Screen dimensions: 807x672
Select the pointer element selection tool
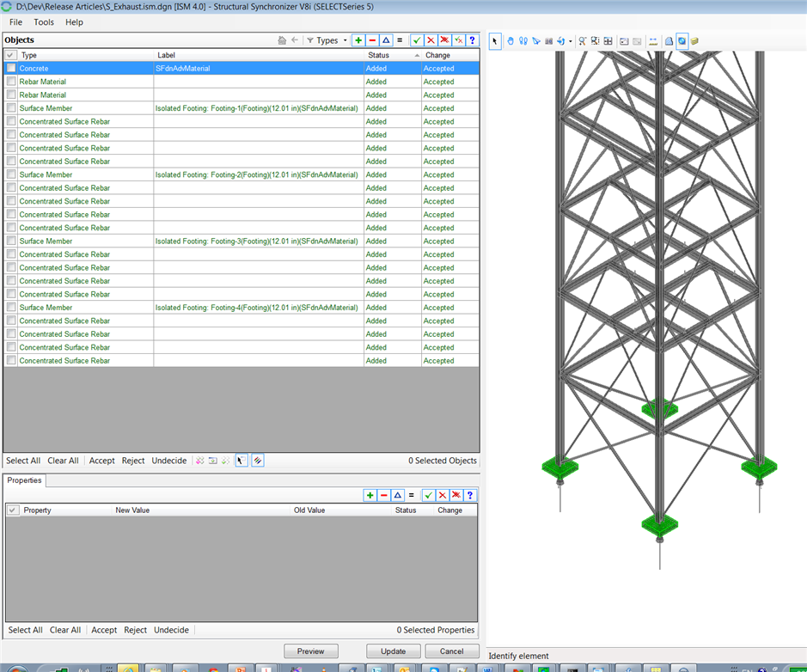[496, 41]
